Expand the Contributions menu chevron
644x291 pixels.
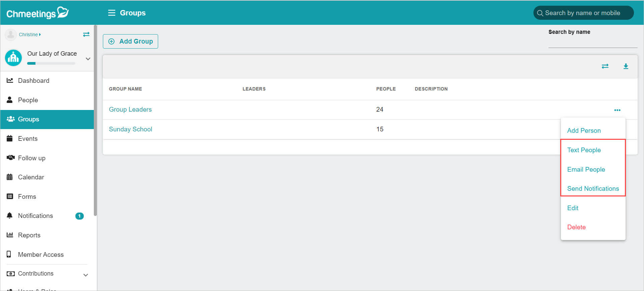pyautogui.click(x=86, y=275)
